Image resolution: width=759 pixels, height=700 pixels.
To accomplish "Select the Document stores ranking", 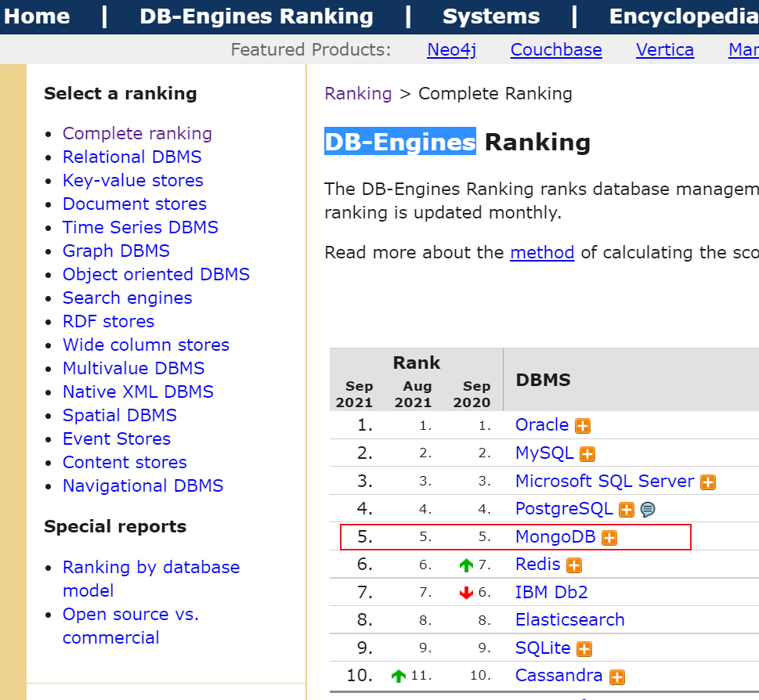I will [135, 204].
